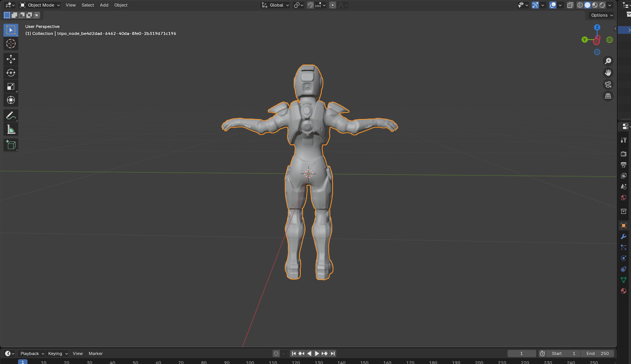The image size is (631, 364).
Task: Play animation forward
Action: (x=317, y=353)
